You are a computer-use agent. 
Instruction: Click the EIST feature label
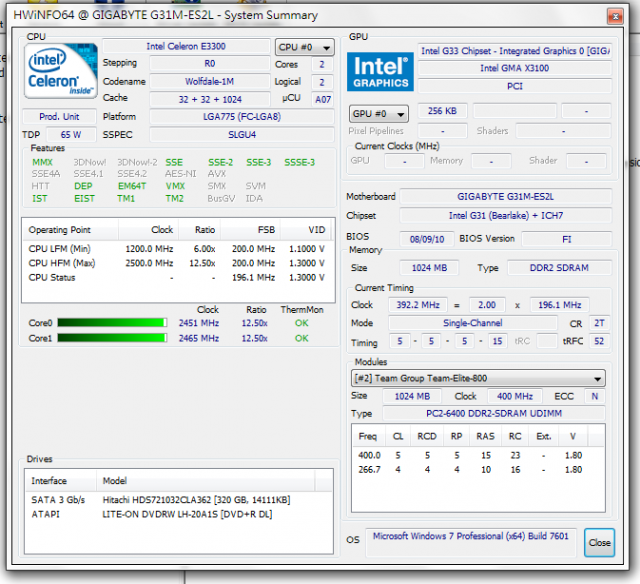[84, 199]
